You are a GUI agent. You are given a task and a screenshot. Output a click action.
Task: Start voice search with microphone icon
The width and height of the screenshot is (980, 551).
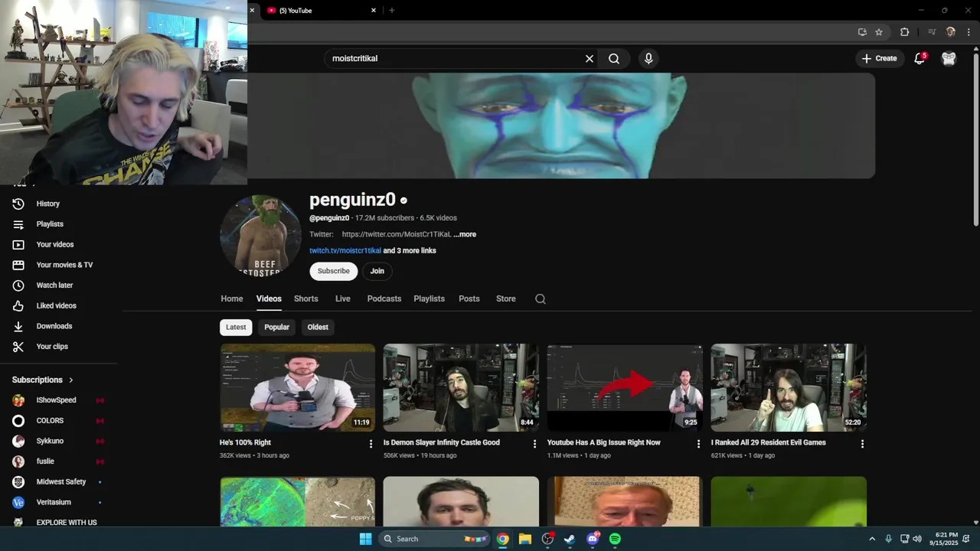point(648,58)
